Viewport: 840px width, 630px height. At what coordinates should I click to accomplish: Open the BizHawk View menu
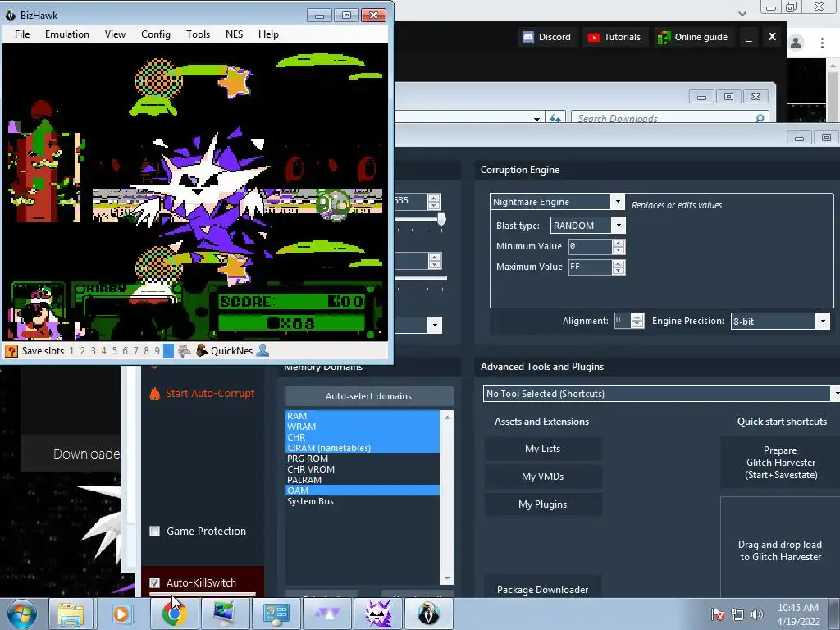[x=115, y=34]
